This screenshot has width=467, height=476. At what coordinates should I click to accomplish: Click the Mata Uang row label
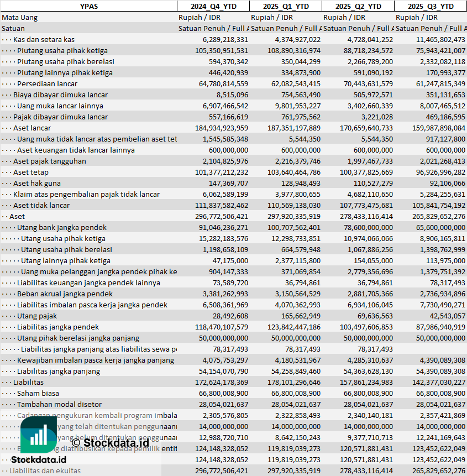[x=20, y=17]
